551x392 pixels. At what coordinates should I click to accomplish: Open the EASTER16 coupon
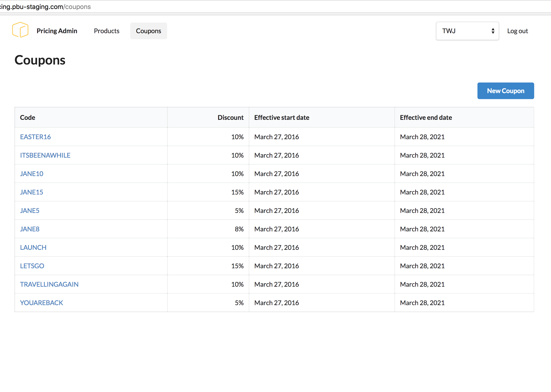pyautogui.click(x=35, y=137)
